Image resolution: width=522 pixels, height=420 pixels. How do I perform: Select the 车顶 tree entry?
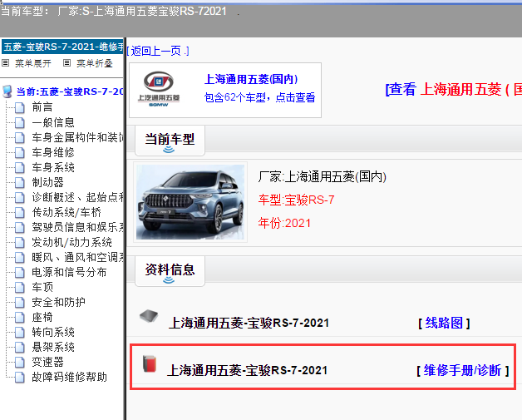(x=42, y=287)
